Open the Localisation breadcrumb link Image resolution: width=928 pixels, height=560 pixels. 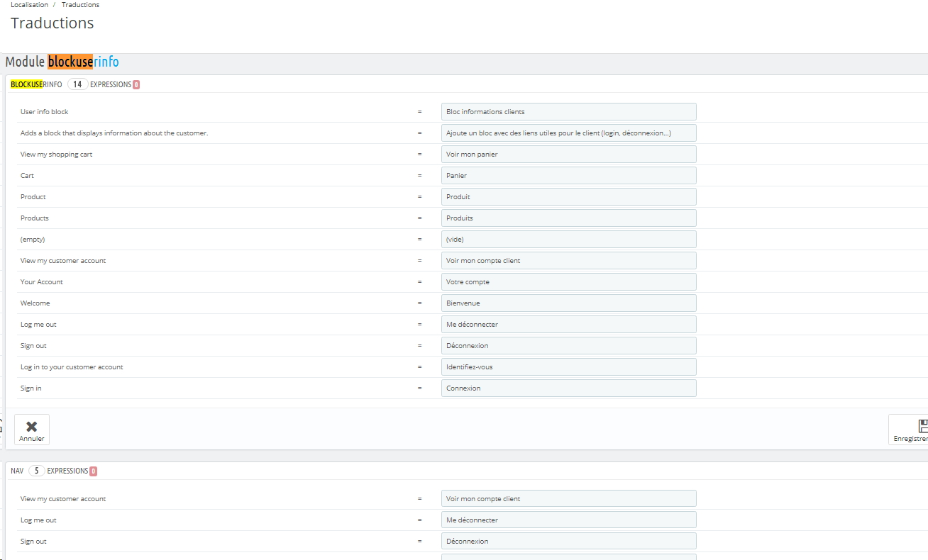click(x=30, y=5)
